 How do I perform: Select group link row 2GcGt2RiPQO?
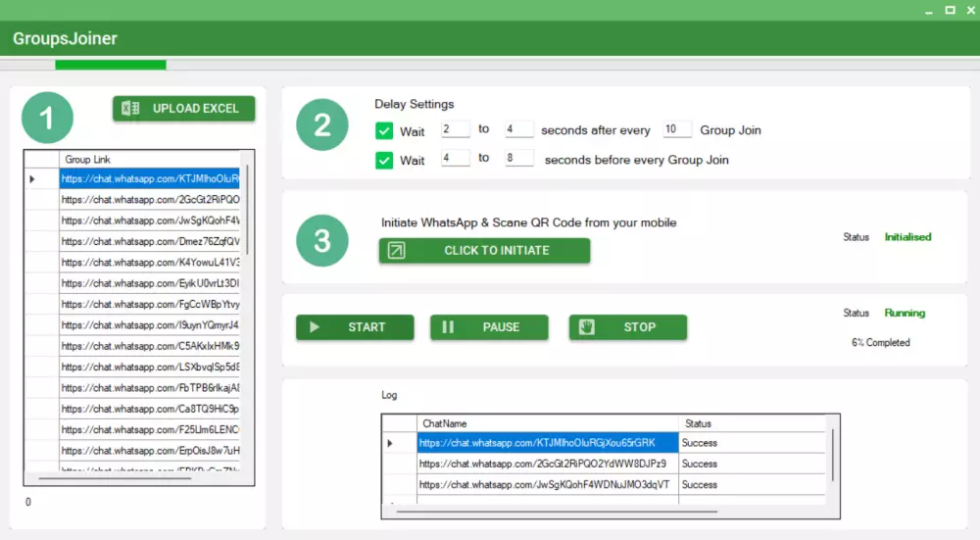[x=149, y=199]
